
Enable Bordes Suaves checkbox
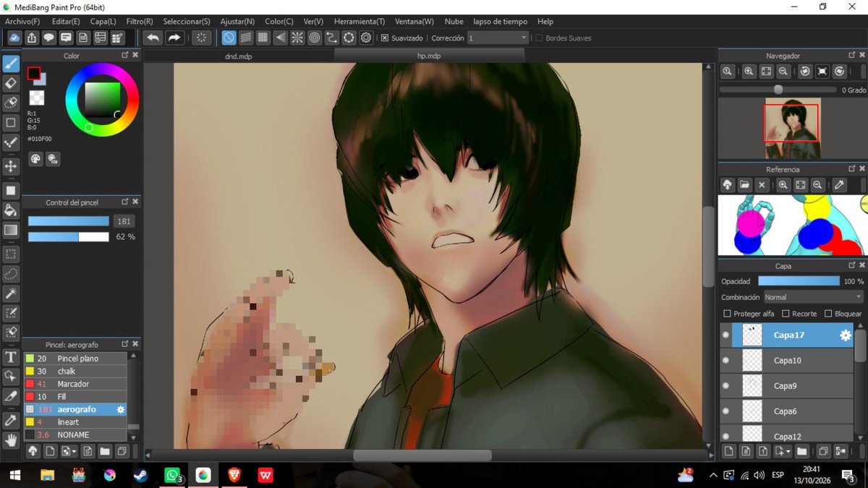[x=539, y=38]
